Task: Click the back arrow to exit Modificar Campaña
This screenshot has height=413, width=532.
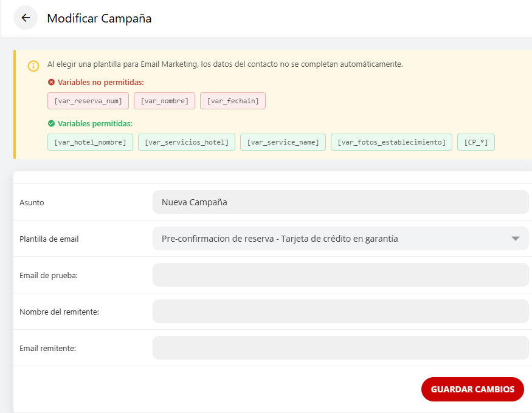Action: (24, 18)
